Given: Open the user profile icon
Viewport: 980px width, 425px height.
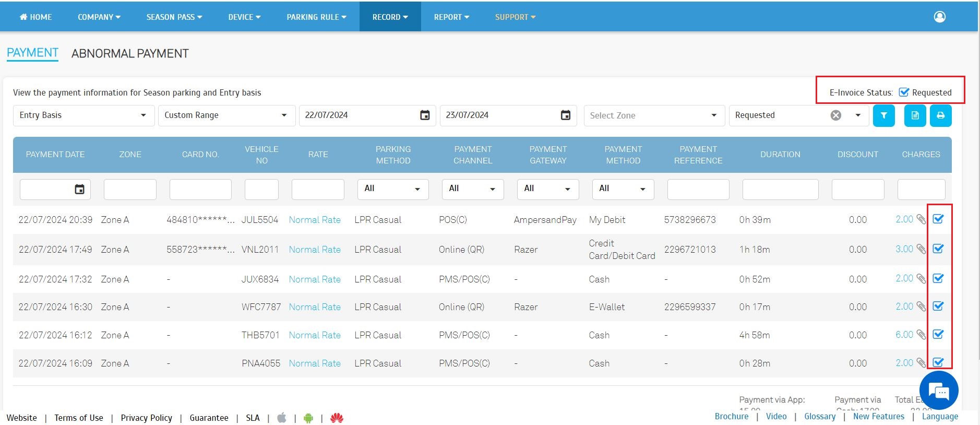Looking at the screenshot, I should pos(939,17).
